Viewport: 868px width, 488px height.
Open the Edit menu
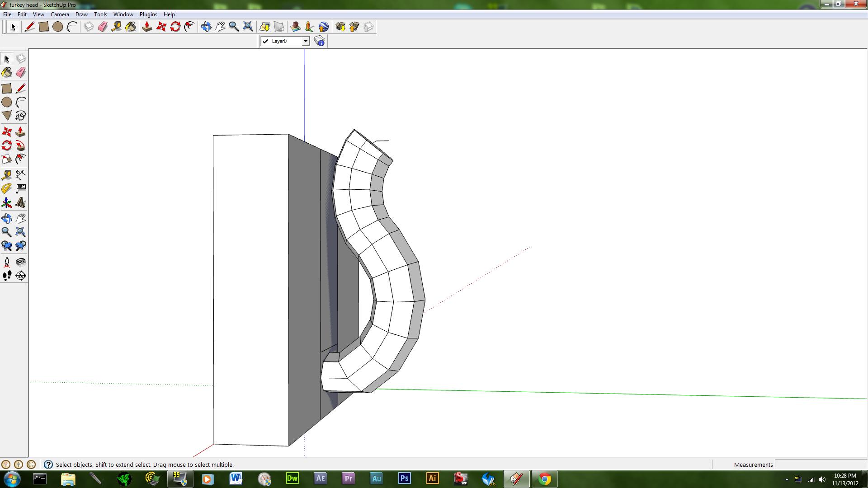[22, 14]
